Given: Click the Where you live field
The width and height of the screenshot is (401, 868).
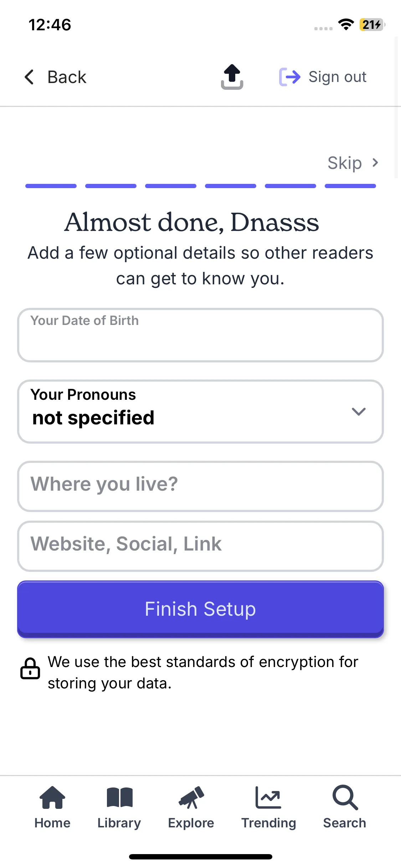Looking at the screenshot, I should 200,486.
